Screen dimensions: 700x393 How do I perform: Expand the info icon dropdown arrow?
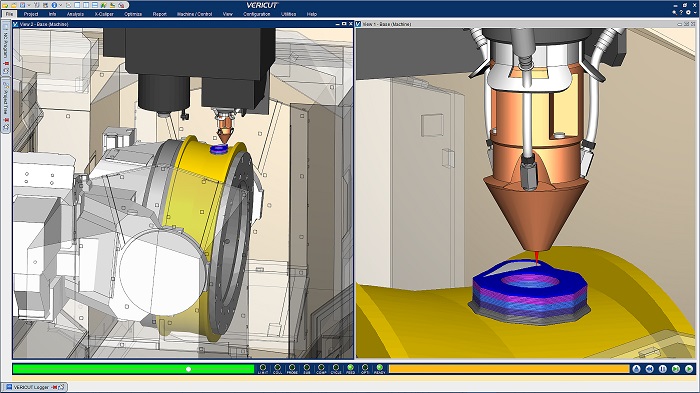60,5
